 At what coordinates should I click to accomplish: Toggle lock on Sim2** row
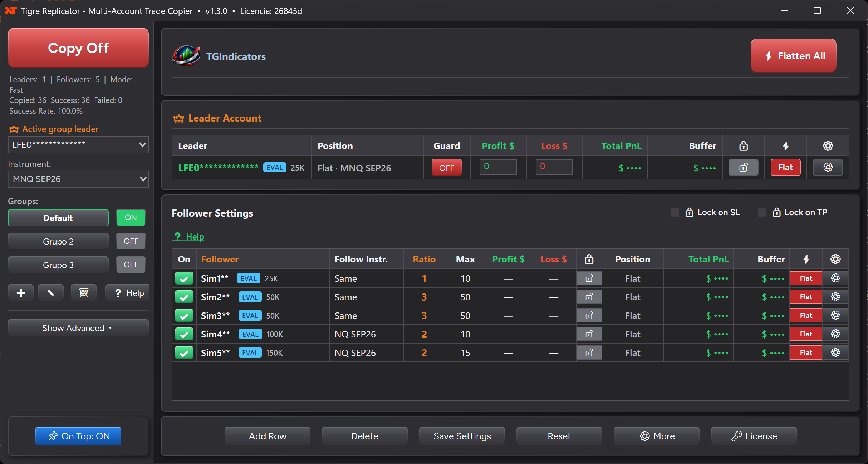click(x=589, y=297)
